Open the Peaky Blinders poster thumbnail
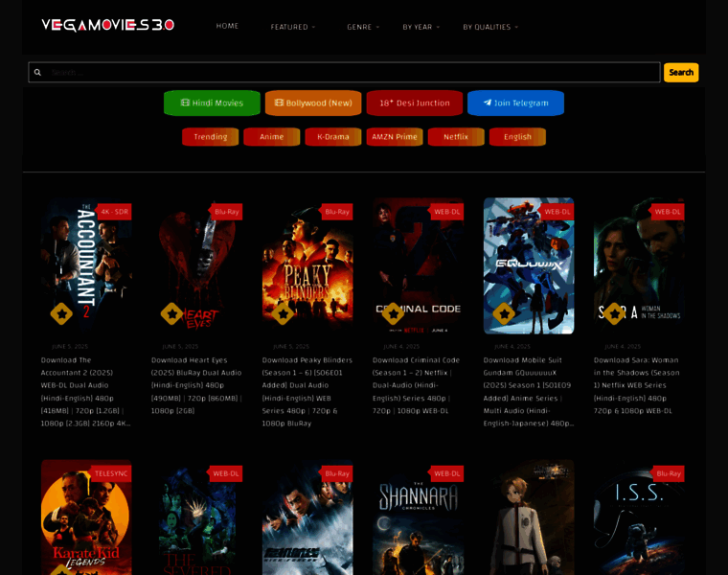This screenshot has width=728, height=575. coord(307,265)
